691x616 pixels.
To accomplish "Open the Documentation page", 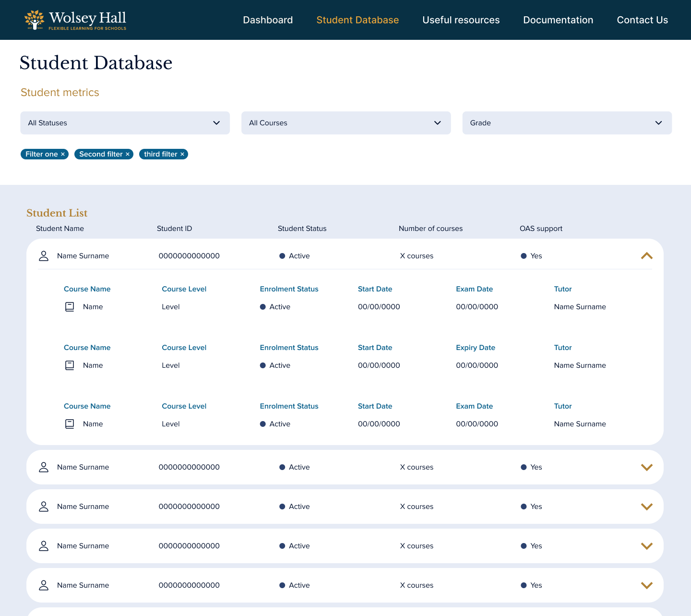I will pyautogui.click(x=558, y=20).
